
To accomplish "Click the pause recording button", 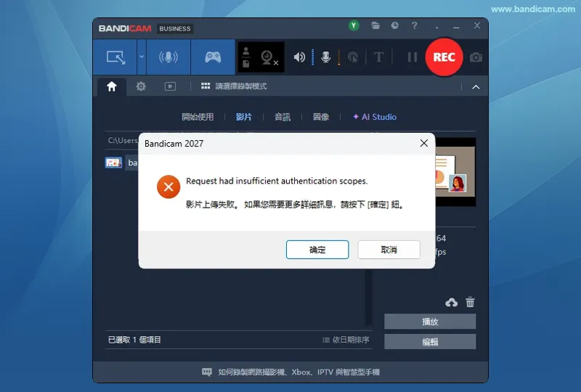I will pos(413,57).
